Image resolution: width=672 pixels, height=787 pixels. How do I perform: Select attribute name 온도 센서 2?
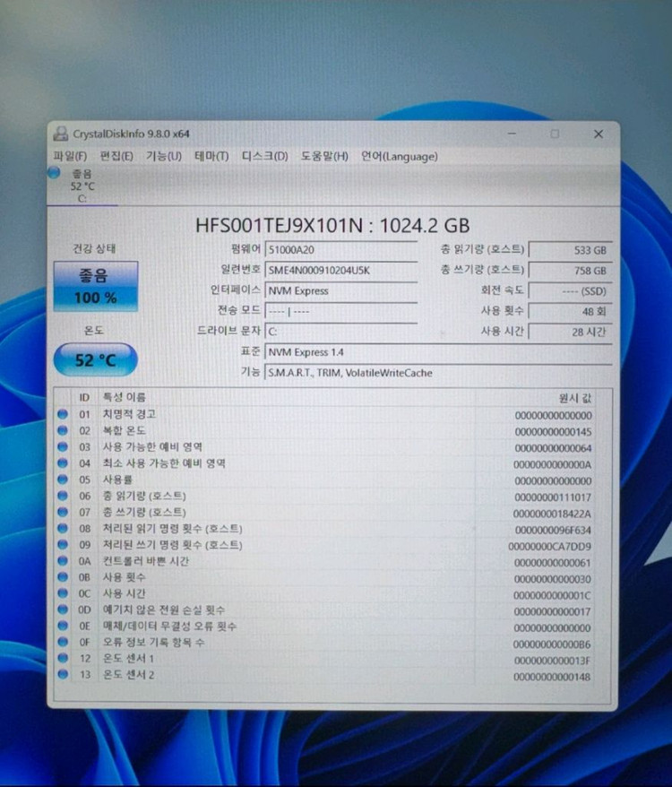click(x=128, y=675)
